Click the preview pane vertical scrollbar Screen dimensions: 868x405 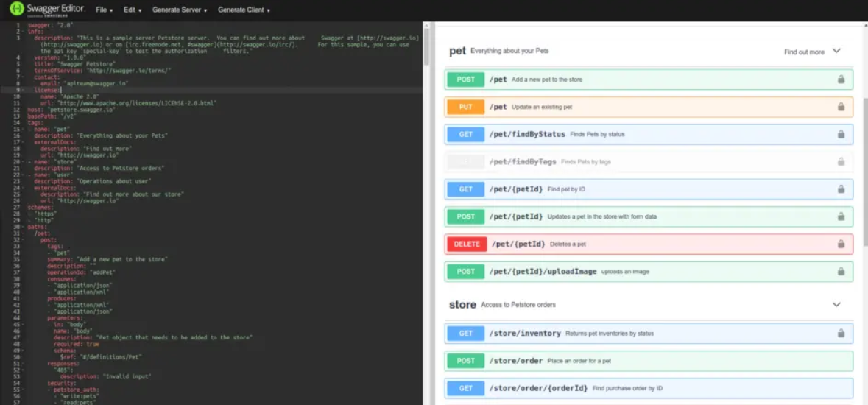865,172
